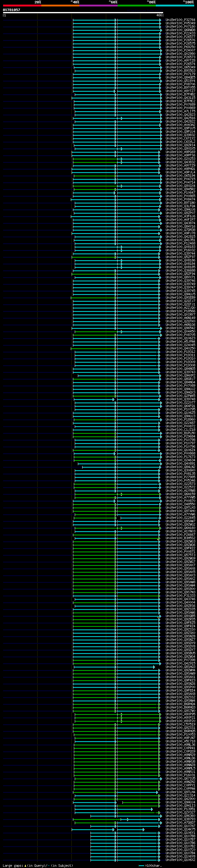Click the purple ~60% identity legend segment

tap(98, 6)
